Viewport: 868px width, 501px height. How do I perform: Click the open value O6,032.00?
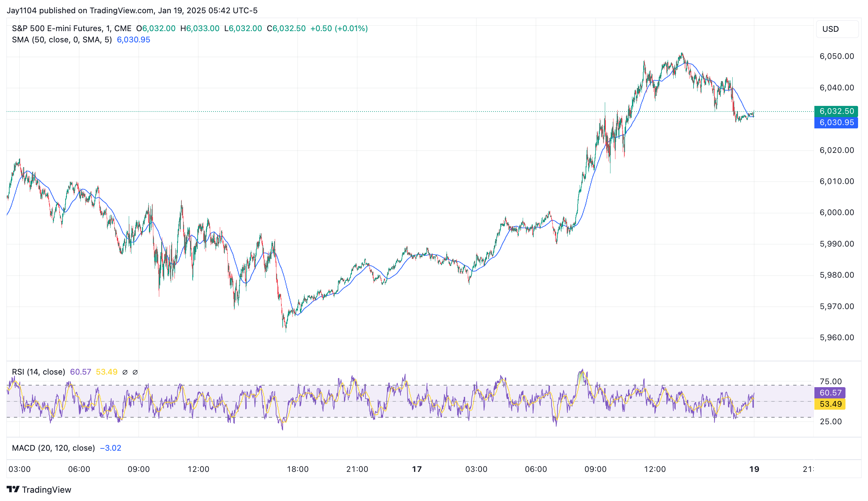coord(156,28)
